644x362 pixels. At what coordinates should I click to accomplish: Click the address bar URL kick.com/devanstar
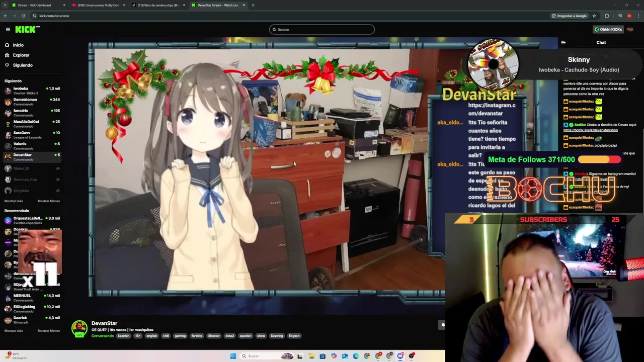pyautogui.click(x=54, y=16)
